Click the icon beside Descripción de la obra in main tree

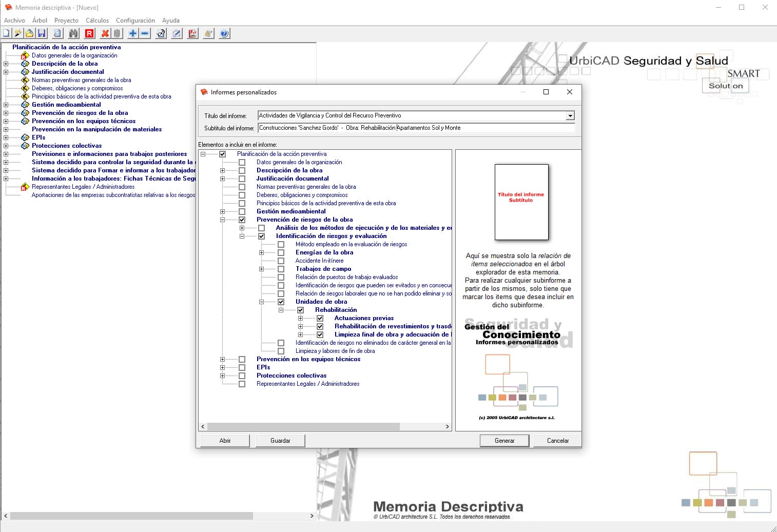coord(25,64)
